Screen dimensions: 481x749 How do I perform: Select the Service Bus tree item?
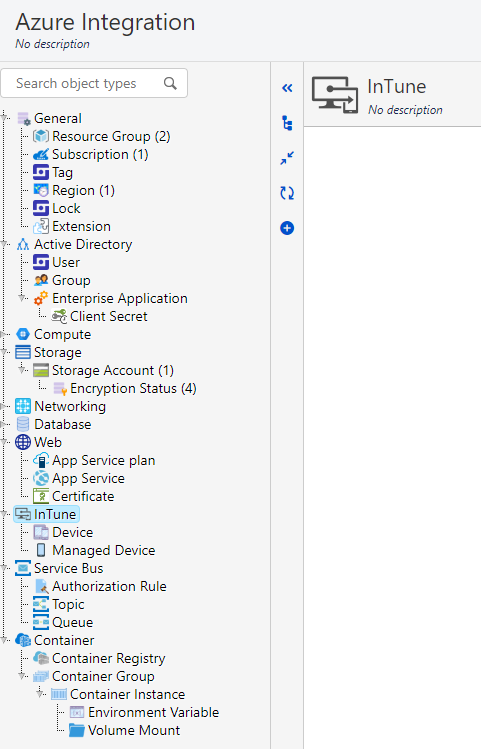tap(68, 568)
